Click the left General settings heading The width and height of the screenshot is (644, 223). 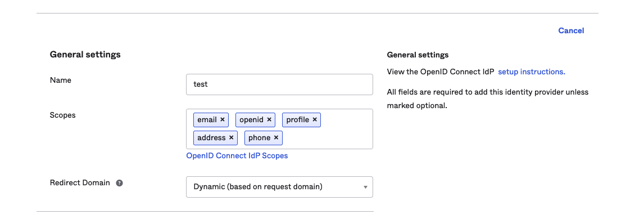coord(85,54)
